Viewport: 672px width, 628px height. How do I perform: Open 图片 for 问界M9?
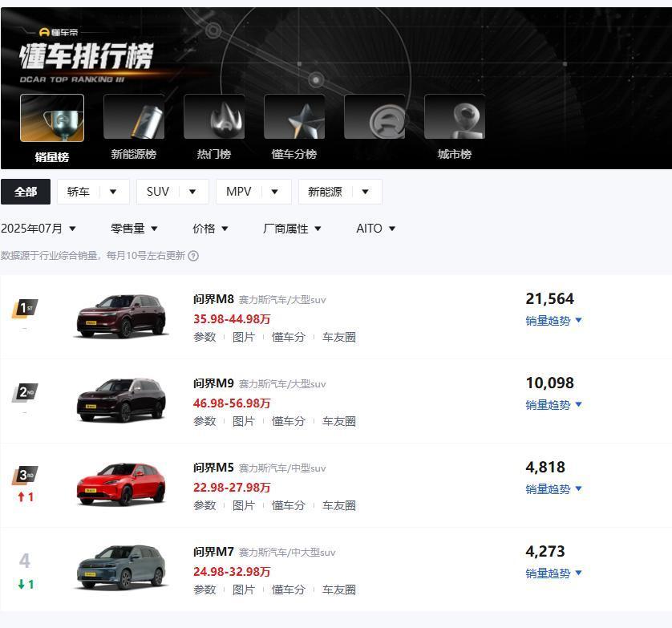click(244, 421)
